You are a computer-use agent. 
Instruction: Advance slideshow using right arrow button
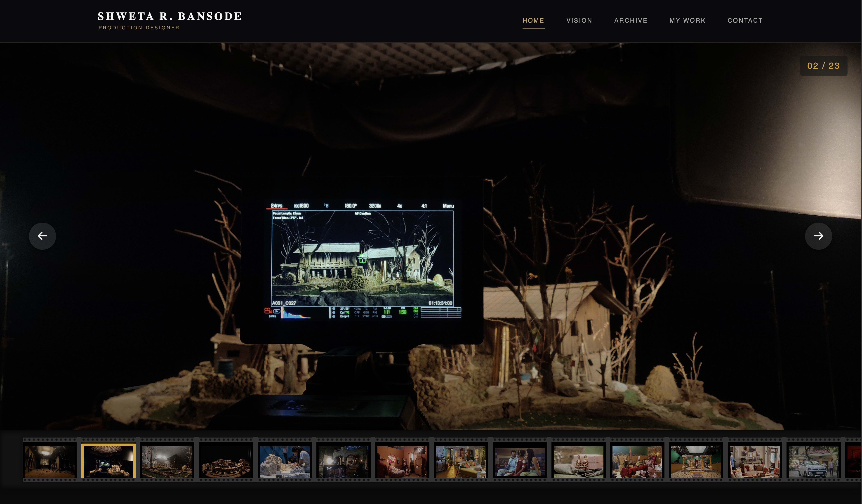[818, 236]
